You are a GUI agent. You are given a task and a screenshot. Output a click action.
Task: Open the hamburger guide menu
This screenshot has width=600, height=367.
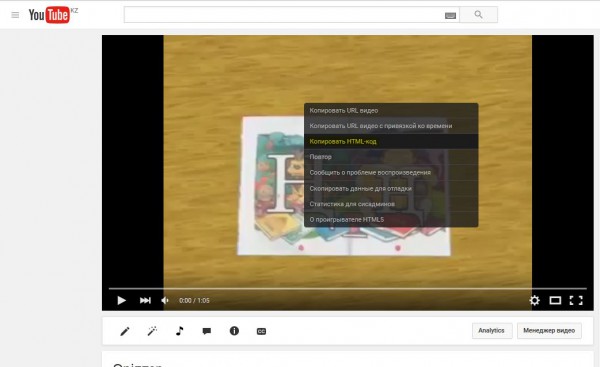(x=15, y=15)
